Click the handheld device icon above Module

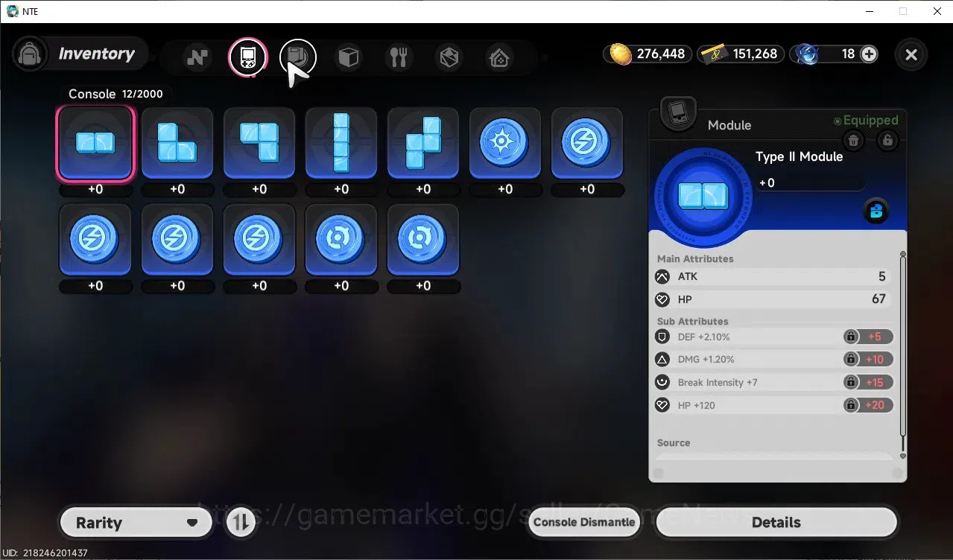(678, 114)
